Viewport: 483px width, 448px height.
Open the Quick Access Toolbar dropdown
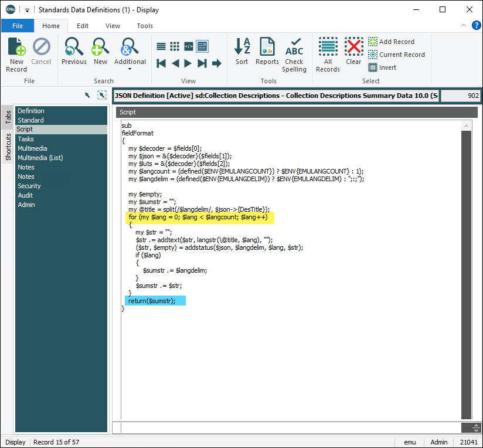click(x=27, y=10)
